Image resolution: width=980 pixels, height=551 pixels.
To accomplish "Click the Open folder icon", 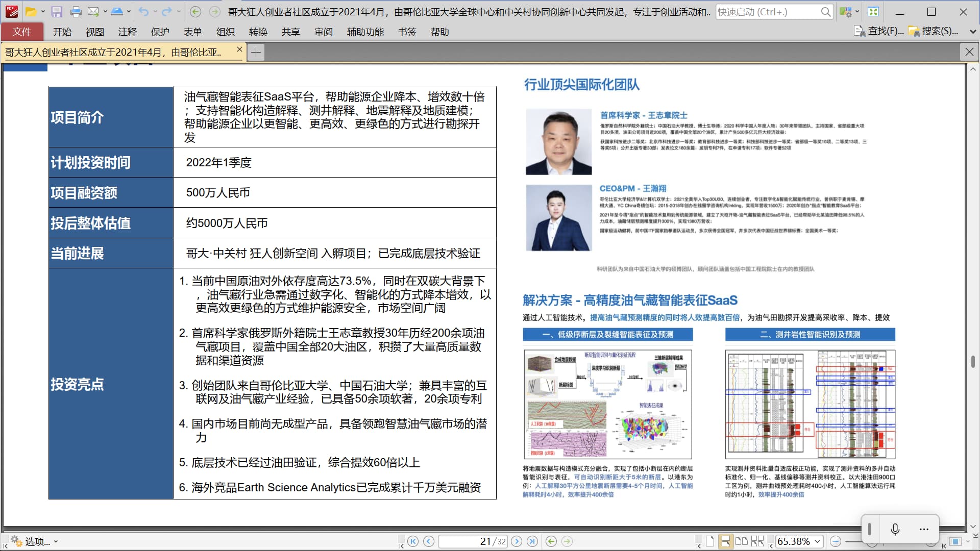I will coord(31,12).
